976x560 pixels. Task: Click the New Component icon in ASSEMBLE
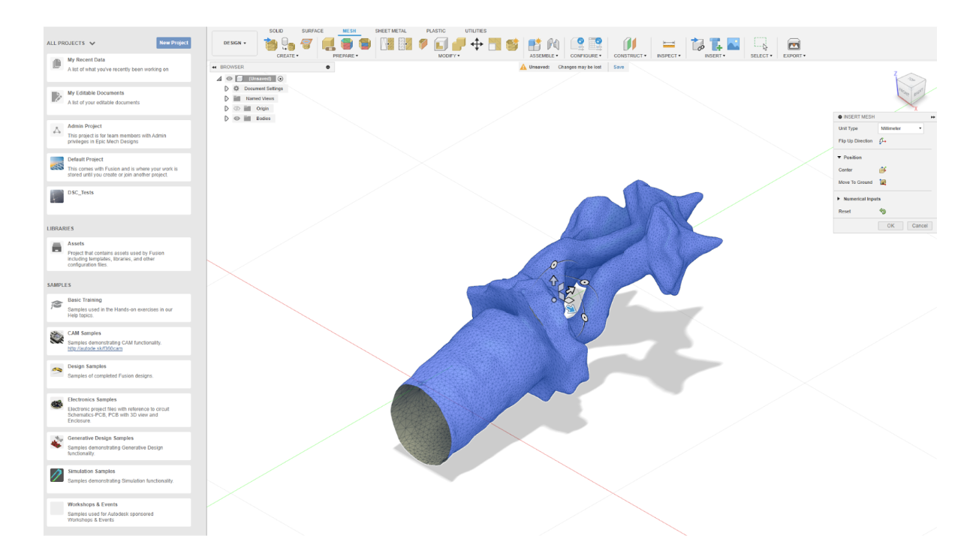point(535,44)
